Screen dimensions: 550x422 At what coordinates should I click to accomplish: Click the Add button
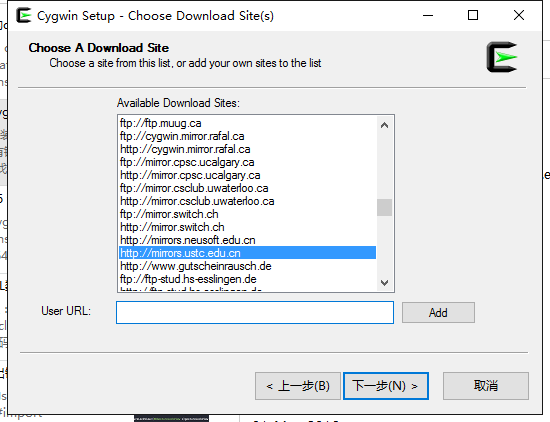click(x=438, y=313)
